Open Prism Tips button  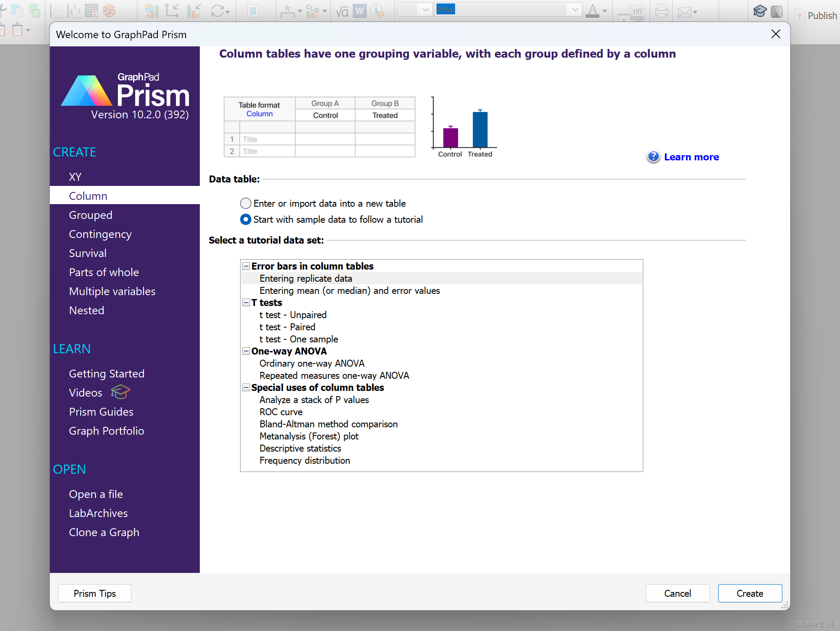tap(94, 593)
